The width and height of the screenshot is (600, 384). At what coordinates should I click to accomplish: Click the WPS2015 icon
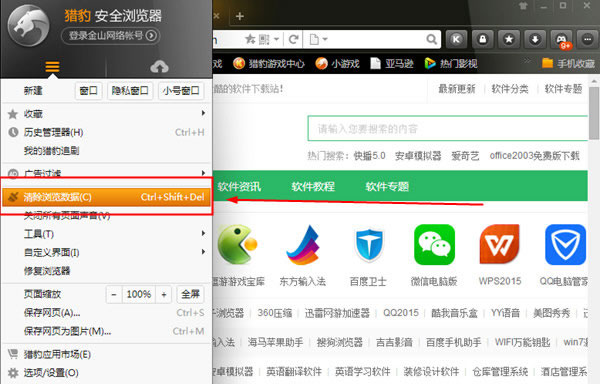pos(500,245)
